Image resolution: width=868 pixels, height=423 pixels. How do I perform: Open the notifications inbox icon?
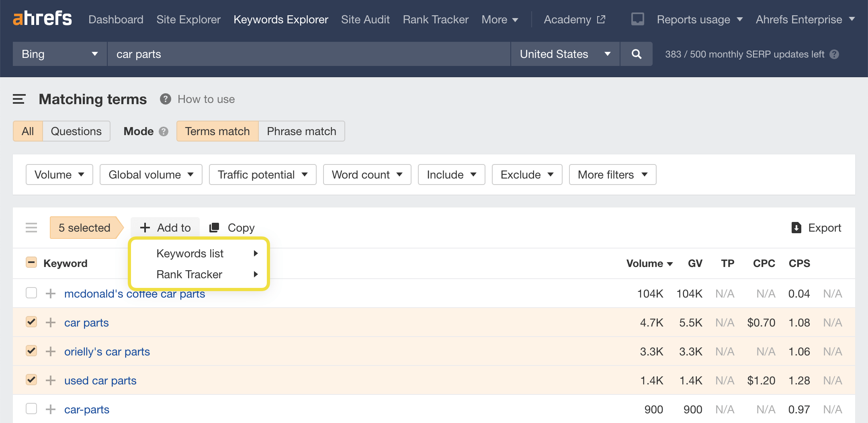point(637,19)
